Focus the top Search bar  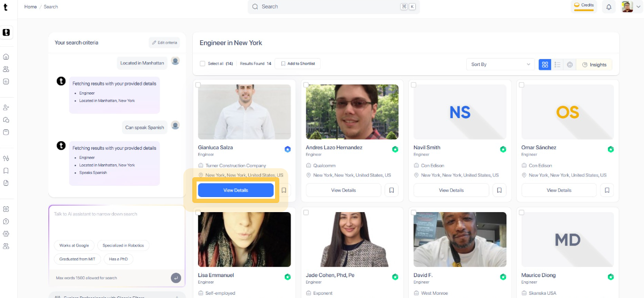[x=334, y=6]
